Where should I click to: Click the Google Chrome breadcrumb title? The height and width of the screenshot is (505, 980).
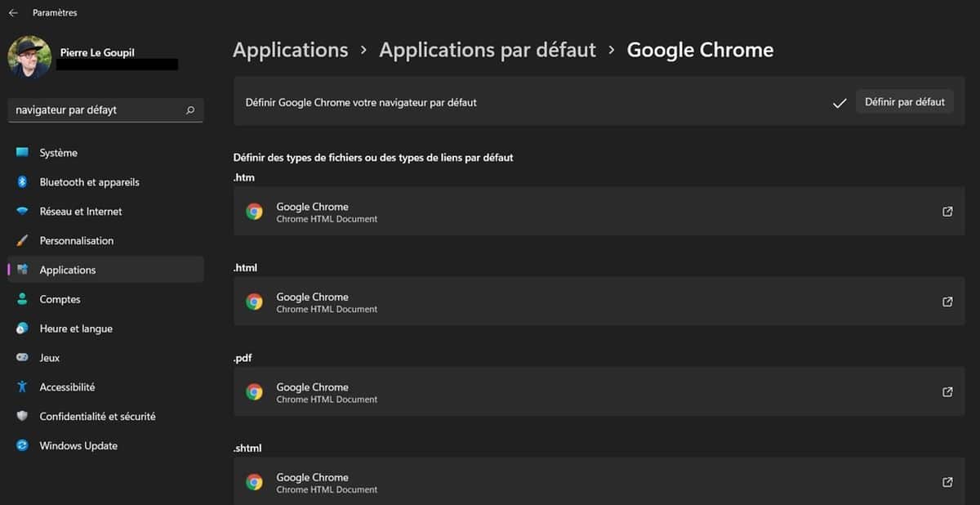[x=700, y=51]
